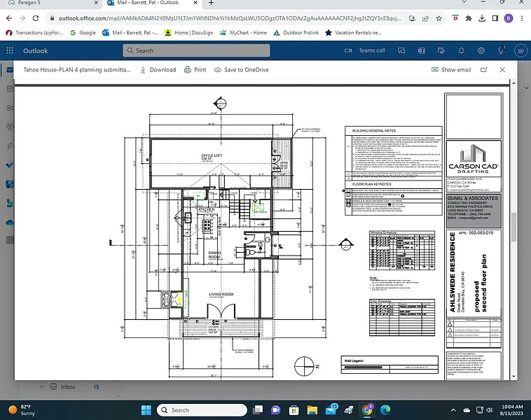Close the attachment preview

(x=502, y=70)
